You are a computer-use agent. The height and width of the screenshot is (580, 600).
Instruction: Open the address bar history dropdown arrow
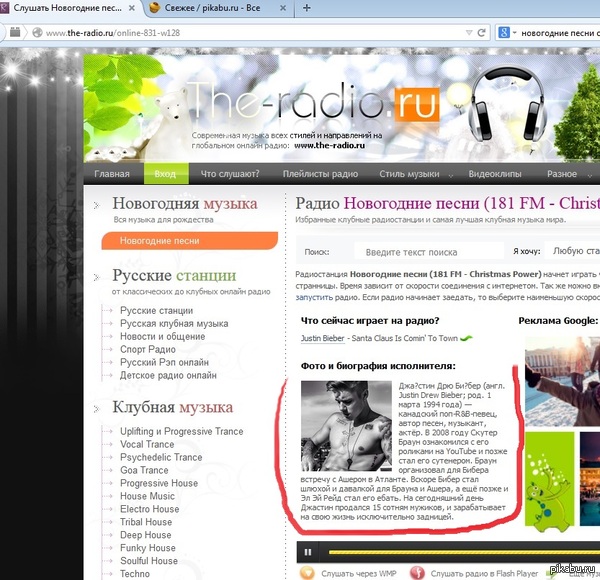(x=469, y=33)
